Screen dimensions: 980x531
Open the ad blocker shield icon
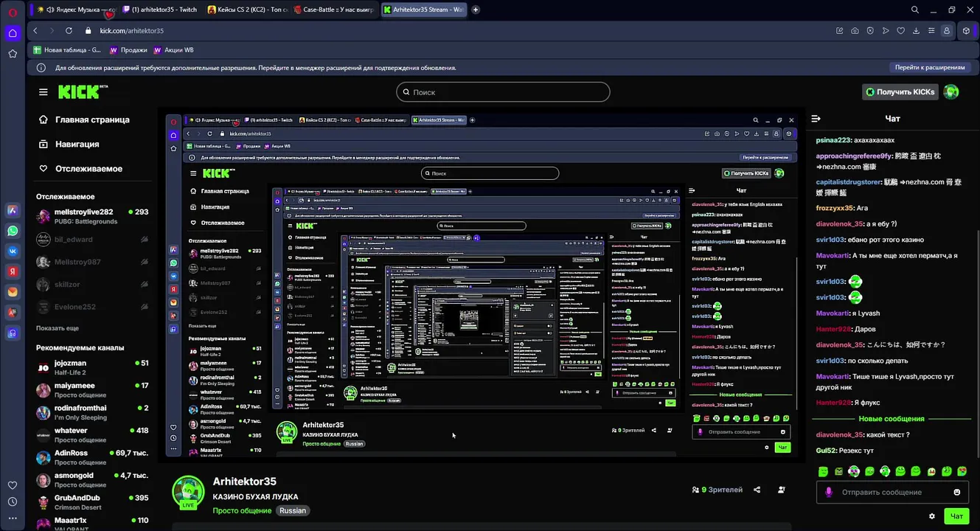point(870,31)
